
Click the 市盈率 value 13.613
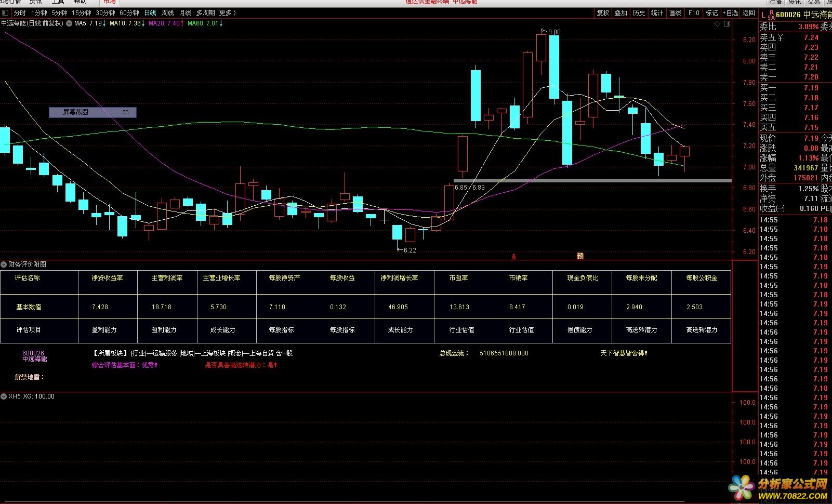click(459, 307)
